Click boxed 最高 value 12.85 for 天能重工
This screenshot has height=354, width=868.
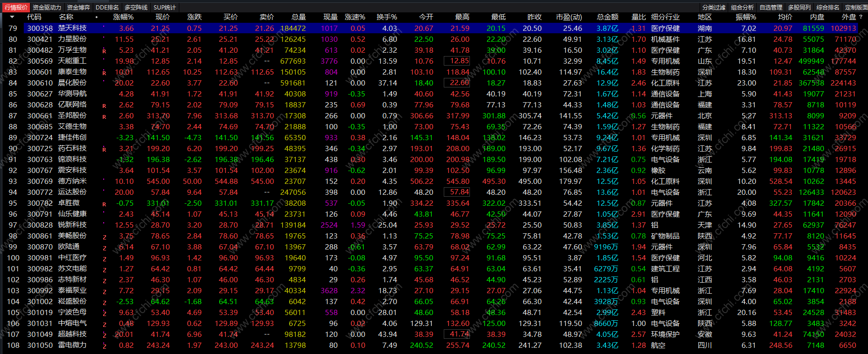[457, 61]
